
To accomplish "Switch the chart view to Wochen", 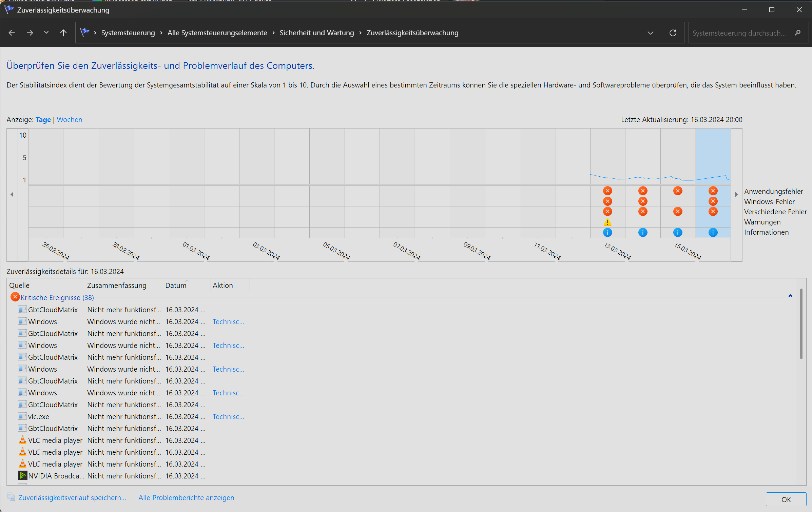I will tap(69, 120).
